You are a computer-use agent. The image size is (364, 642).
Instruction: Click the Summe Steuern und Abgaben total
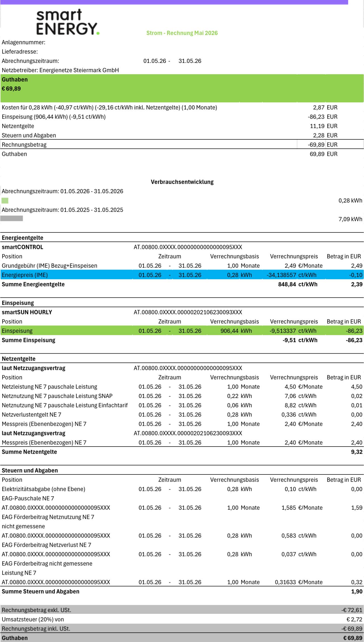[182, 591]
